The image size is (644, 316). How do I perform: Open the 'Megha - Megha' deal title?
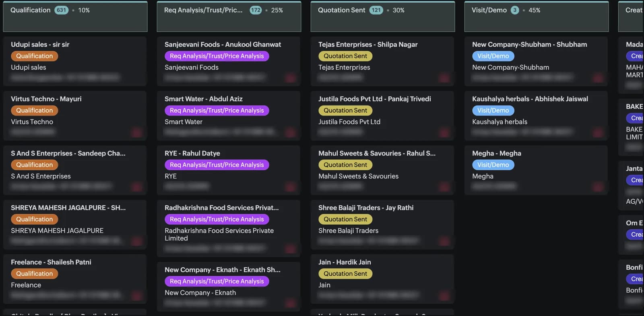point(497,153)
